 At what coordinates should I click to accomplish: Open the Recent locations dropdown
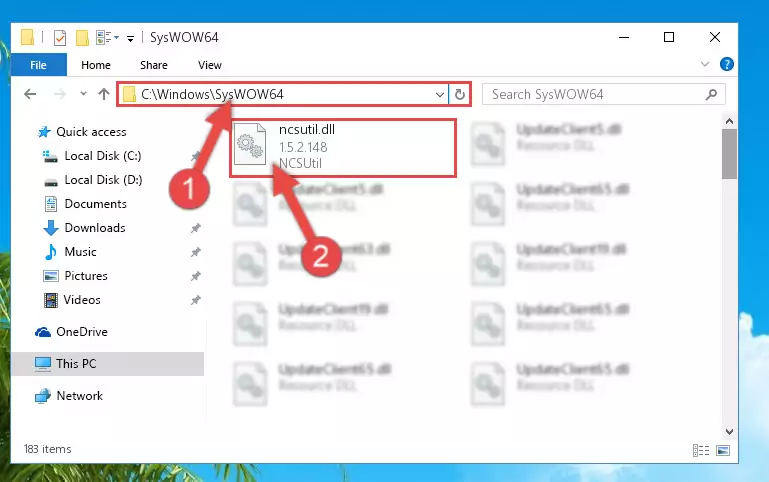click(x=83, y=94)
